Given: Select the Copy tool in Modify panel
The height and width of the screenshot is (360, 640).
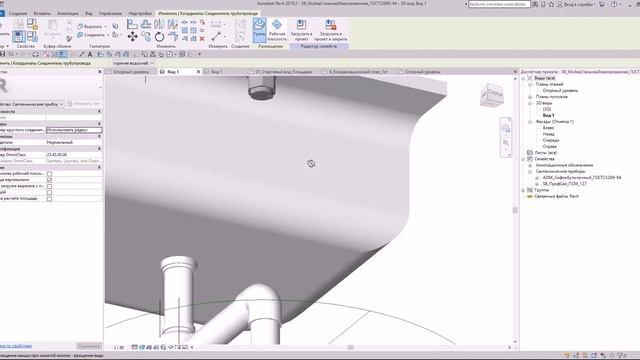Looking at the screenshot, I should [x=146, y=37].
